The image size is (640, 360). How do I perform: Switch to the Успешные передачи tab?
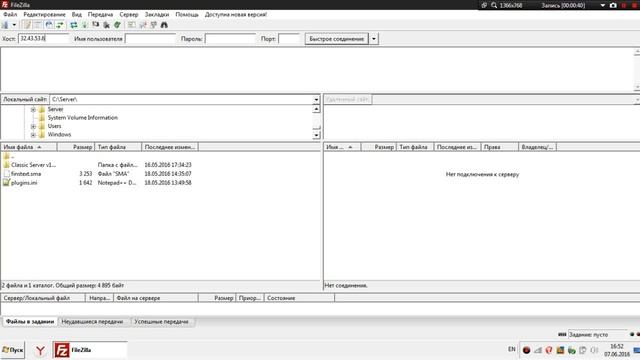tap(162, 322)
